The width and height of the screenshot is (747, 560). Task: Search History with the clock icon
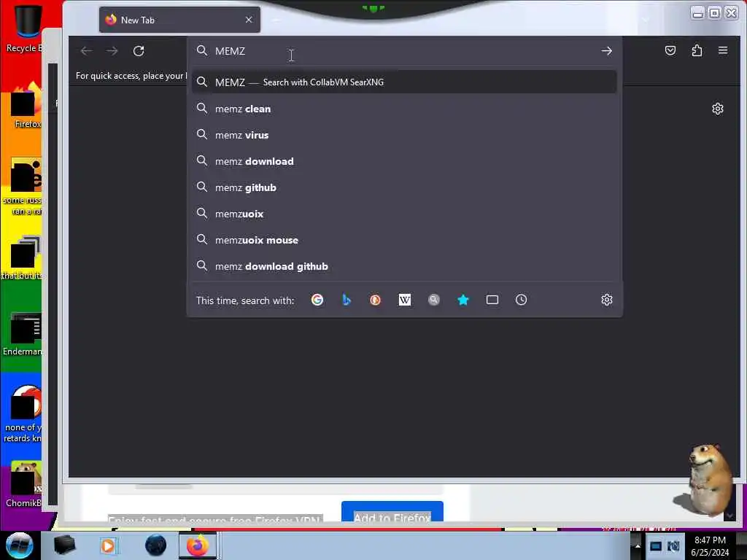[521, 300]
